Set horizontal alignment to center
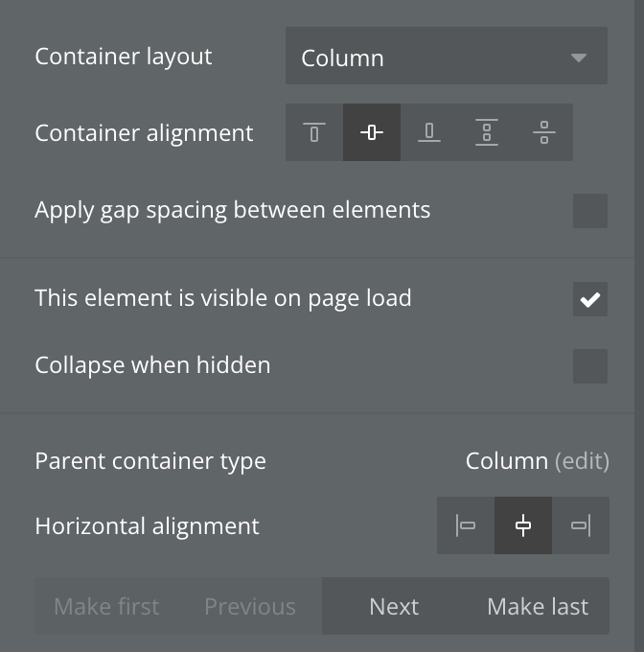This screenshot has width=644, height=652. pos(523,525)
